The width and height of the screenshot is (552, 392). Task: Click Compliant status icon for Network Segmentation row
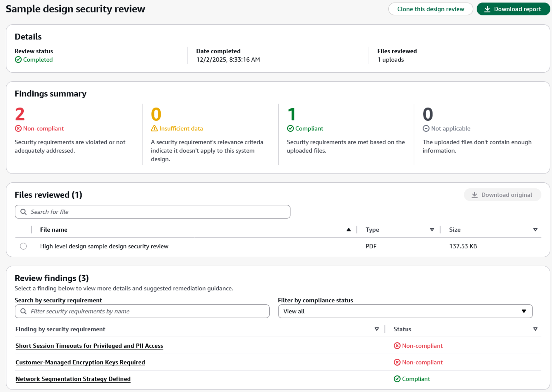click(397, 379)
